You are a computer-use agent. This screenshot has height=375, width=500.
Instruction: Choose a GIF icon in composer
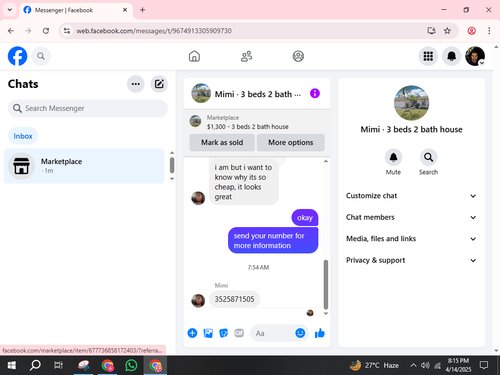239,333
